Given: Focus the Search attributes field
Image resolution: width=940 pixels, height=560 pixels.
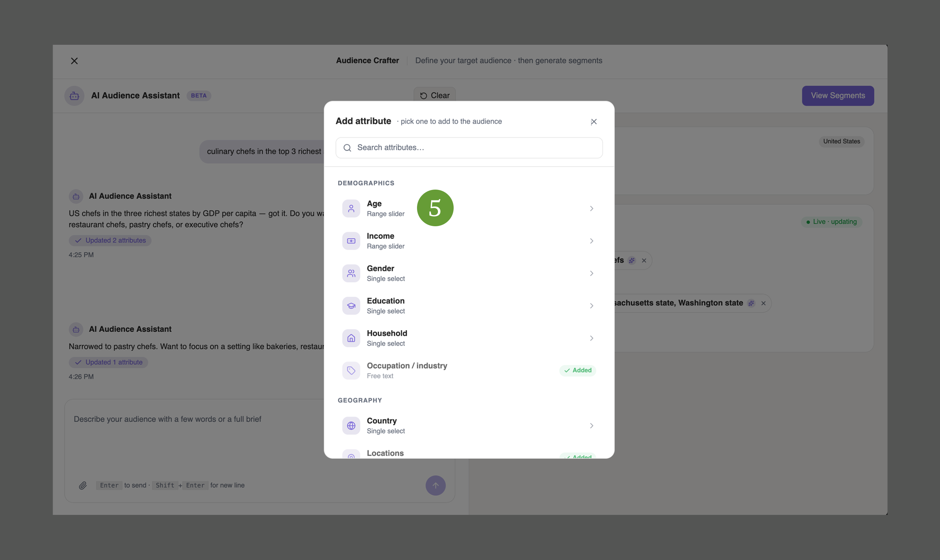Looking at the screenshot, I should 469,147.
